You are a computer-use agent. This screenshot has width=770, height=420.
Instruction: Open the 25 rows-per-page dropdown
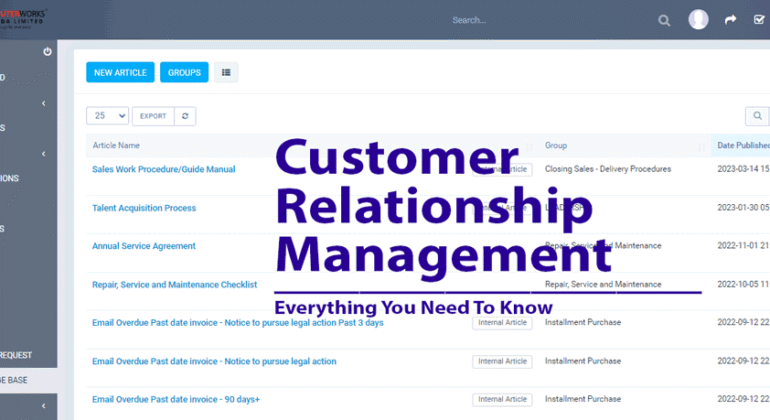pyautogui.click(x=107, y=116)
